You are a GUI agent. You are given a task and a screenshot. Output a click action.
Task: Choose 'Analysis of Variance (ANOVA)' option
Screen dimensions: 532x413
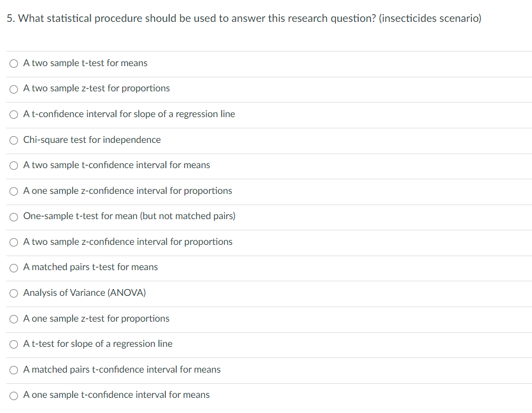pyautogui.click(x=13, y=293)
